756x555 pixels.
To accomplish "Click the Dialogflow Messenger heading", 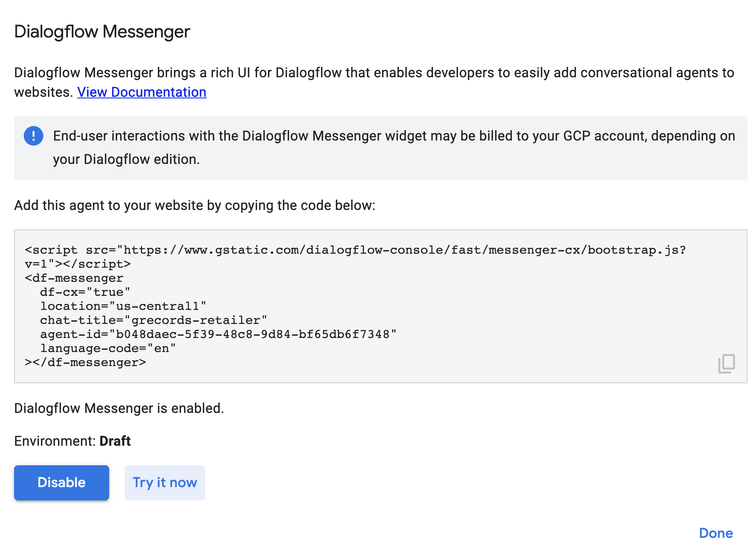I will pyautogui.click(x=102, y=32).
